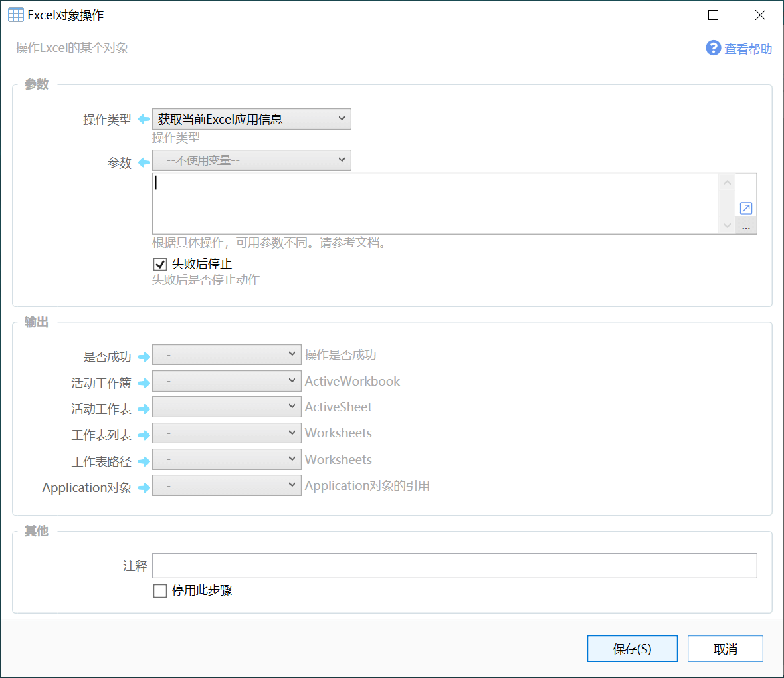784x678 pixels.
Task: Minimize the Excel对象操作 dialog window
Action: [x=667, y=15]
